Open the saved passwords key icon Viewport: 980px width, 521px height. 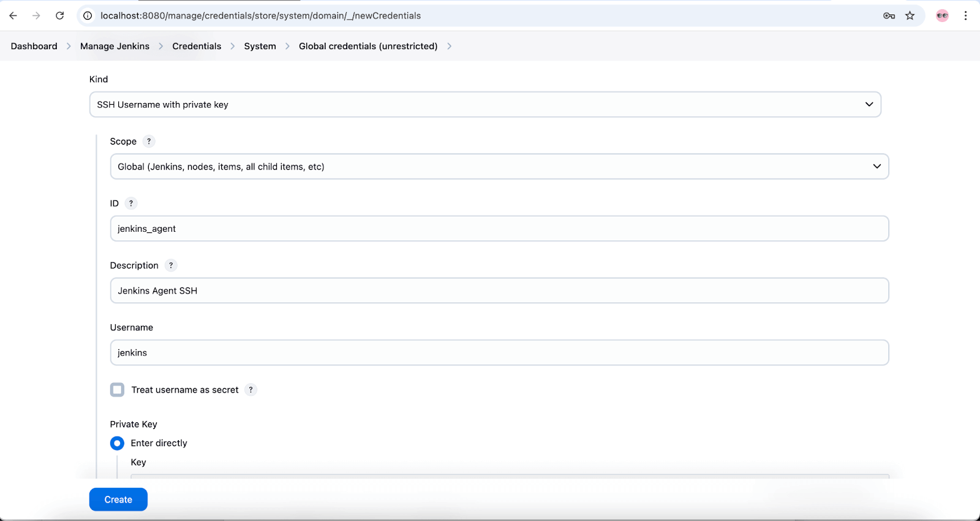tap(889, 15)
